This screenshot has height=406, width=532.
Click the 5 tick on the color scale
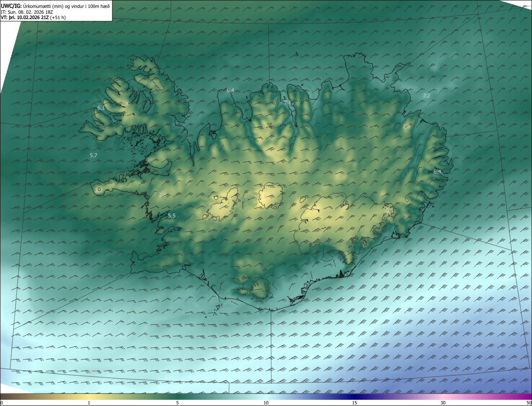click(177, 403)
